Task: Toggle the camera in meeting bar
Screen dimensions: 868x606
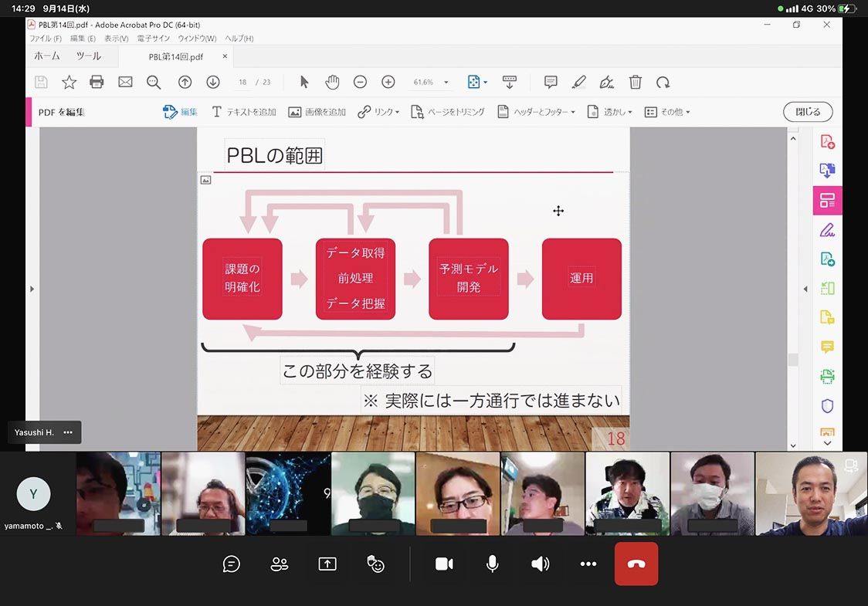Action: point(444,564)
